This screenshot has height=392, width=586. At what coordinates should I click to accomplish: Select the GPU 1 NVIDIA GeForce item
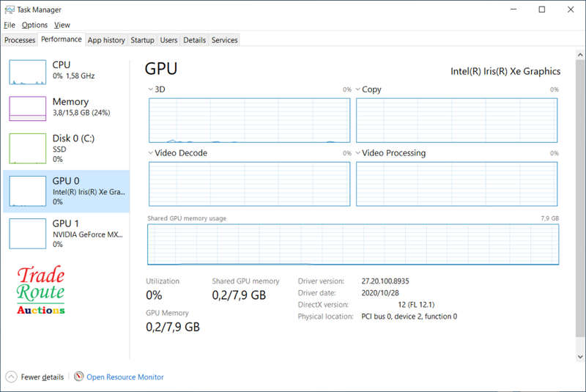(x=67, y=234)
